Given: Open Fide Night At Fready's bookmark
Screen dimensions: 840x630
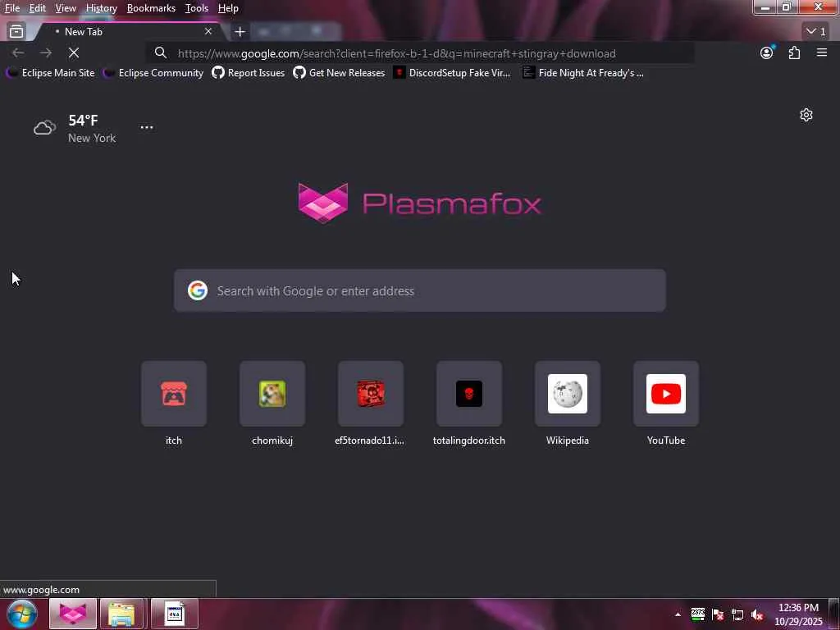Looking at the screenshot, I should point(583,72).
